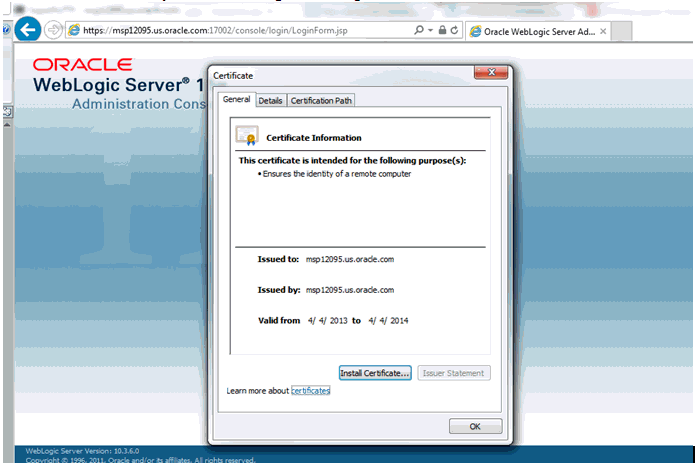
Task: Click the browser forward arrow button
Action: coord(53,30)
